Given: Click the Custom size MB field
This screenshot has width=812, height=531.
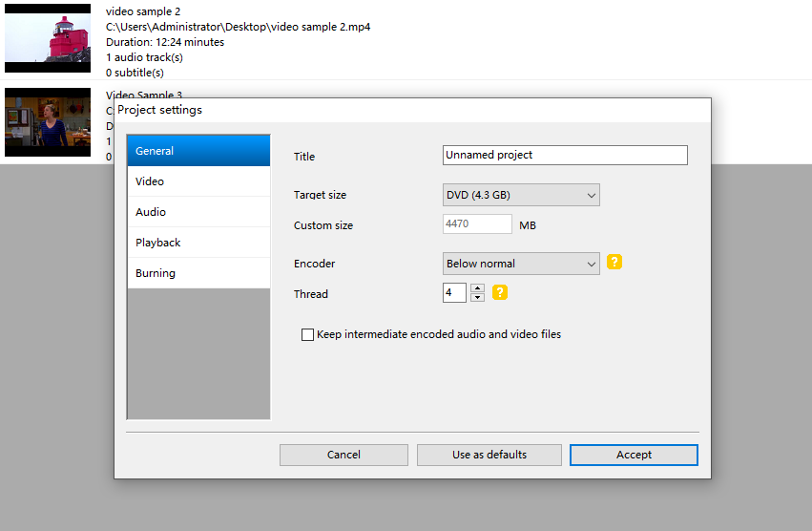Looking at the screenshot, I should (x=477, y=224).
